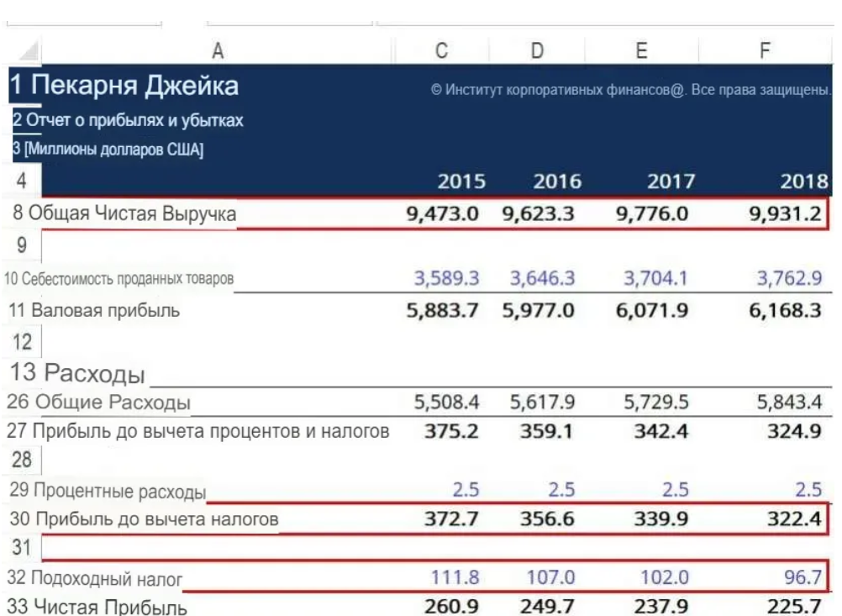
Task: Click EBIT 2015 value 375.2
Action: tap(456, 432)
